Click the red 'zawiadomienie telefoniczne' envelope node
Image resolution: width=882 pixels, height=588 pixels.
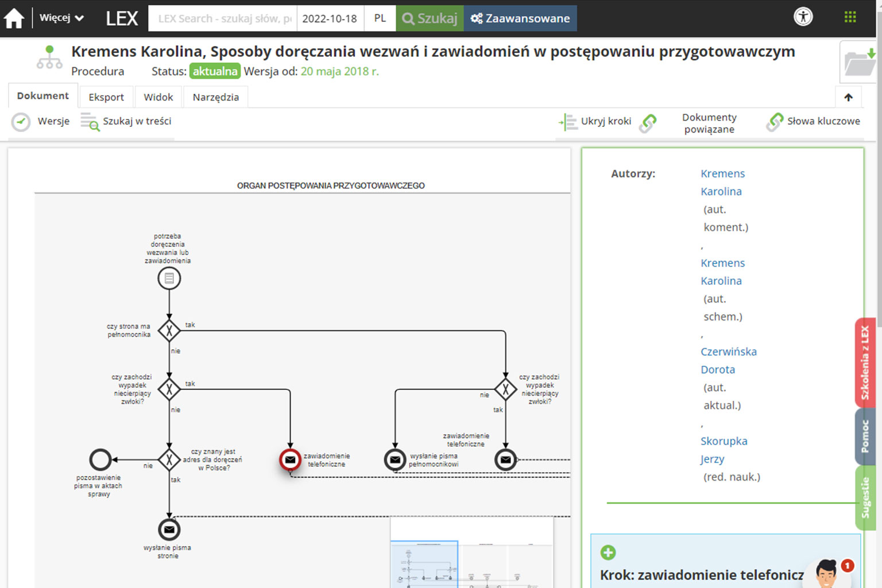tap(290, 460)
